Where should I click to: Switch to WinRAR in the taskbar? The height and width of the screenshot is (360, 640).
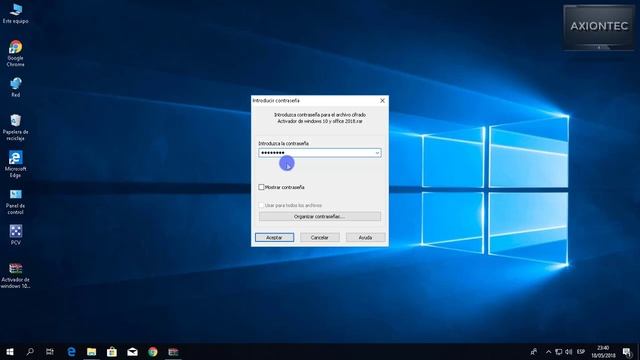coord(173,351)
